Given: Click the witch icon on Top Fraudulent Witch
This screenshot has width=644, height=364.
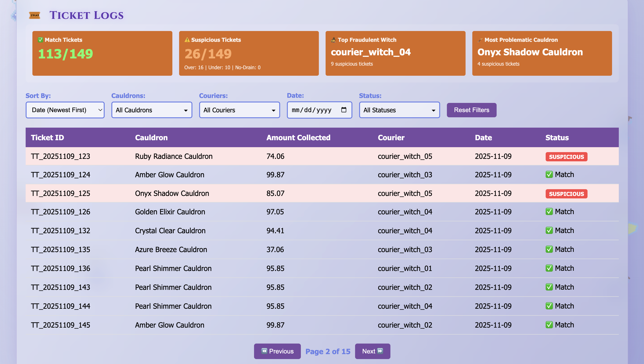Looking at the screenshot, I should 333,40.
